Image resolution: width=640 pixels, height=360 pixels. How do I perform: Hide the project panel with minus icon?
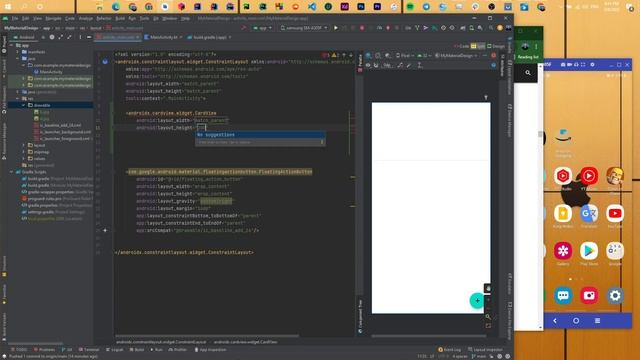(89, 37)
